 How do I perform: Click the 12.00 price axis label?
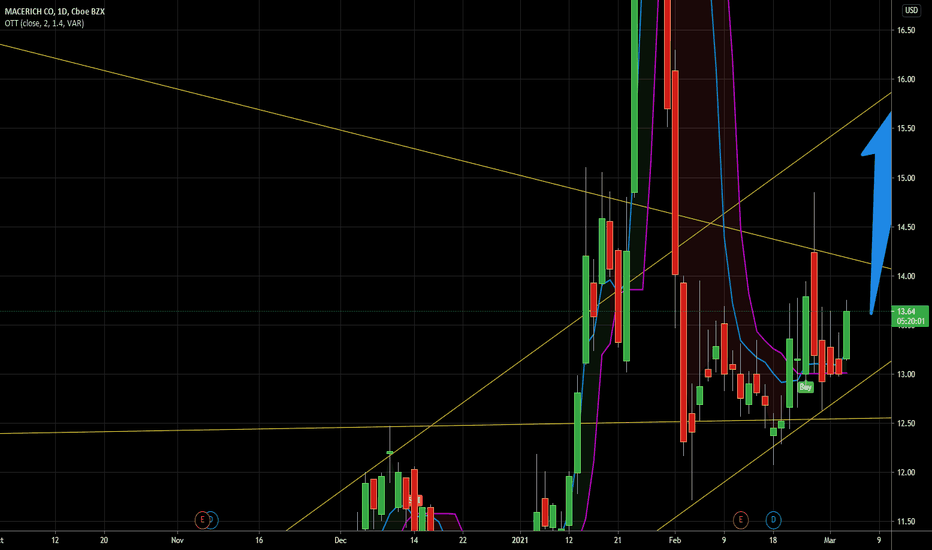[x=906, y=473]
